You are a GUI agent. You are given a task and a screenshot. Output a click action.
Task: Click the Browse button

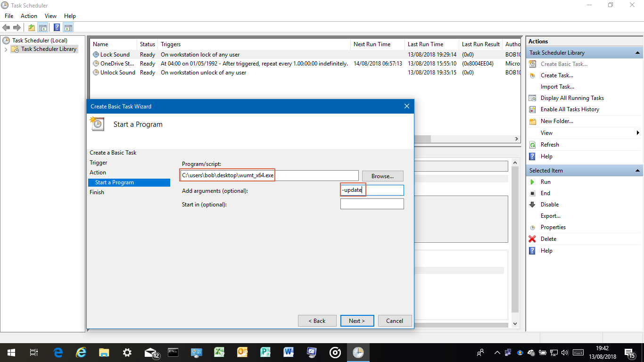coord(382,176)
